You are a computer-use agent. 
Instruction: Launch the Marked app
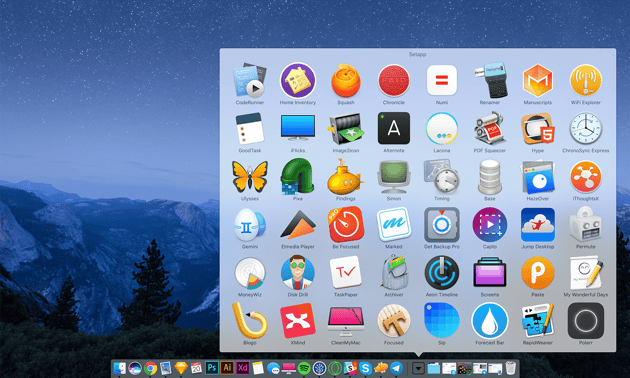point(394,224)
